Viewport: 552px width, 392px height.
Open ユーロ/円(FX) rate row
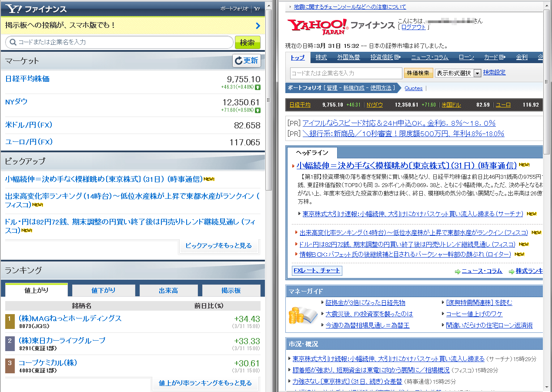pyautogui.click(x=133, y=142)
